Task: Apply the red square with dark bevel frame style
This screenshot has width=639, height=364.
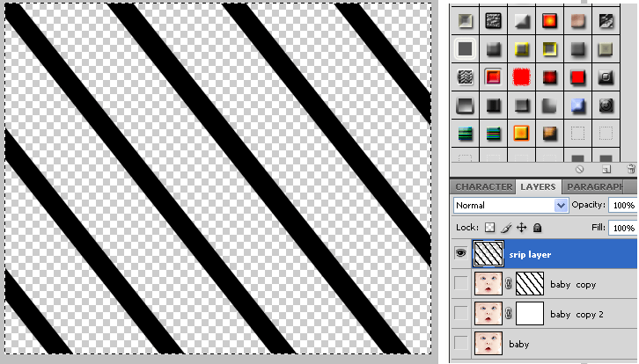Action: point(578,77)
